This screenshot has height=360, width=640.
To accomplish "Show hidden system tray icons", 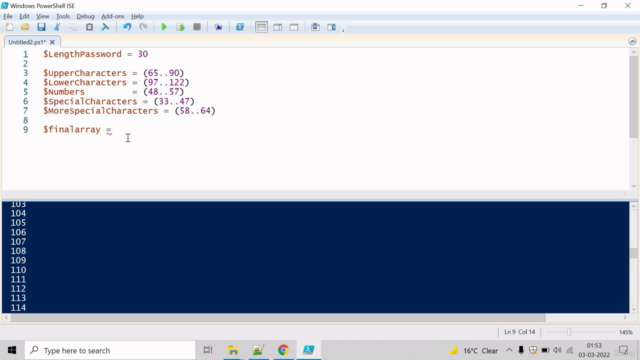I will point(509,350).
